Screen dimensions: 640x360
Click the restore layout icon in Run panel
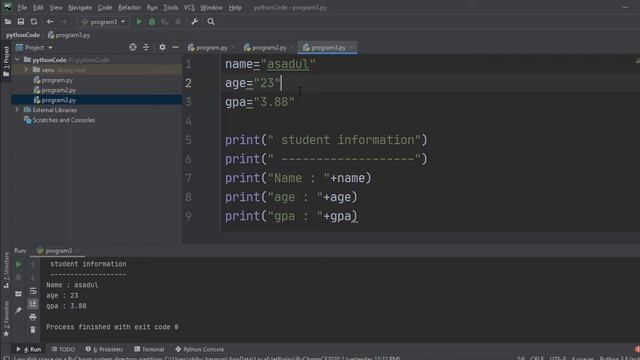18,293
